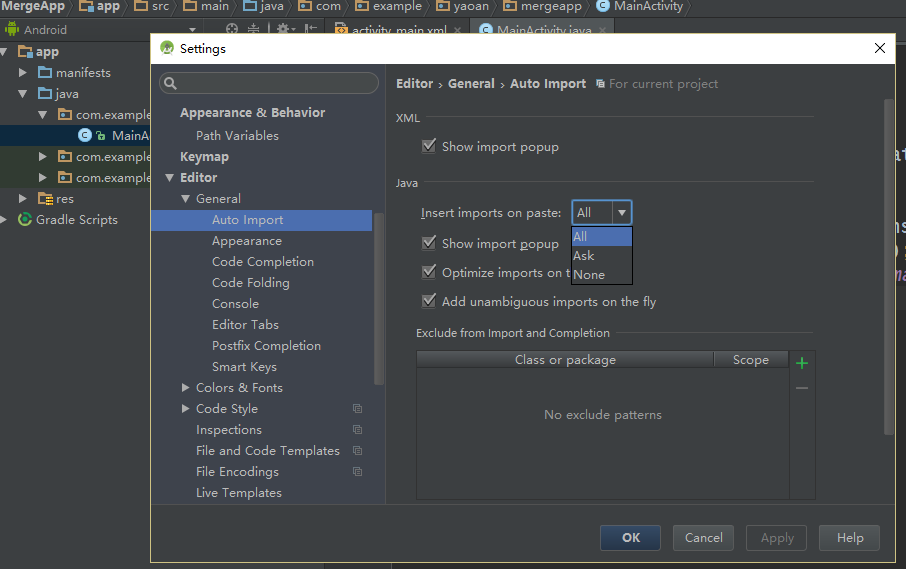Click the res folder icon
Image resolution: width=906 pixels, height=569 pixels.
click(x=45, y=199)
